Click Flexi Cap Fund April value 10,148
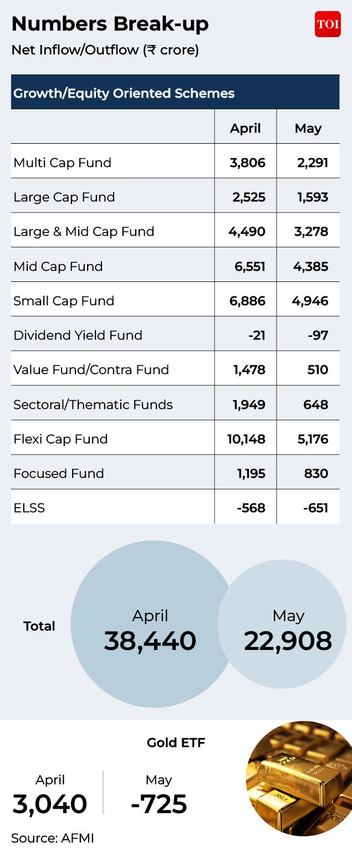The height and width of the screenshot is (868, 352). click(x=246, y=439)
